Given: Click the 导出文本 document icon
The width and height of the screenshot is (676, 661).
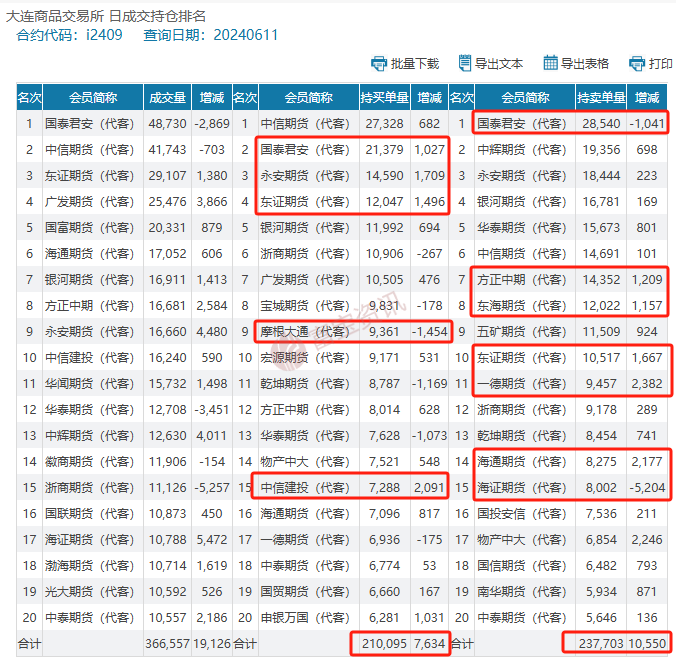Looking at the screenshot, I should coord(464,63).
